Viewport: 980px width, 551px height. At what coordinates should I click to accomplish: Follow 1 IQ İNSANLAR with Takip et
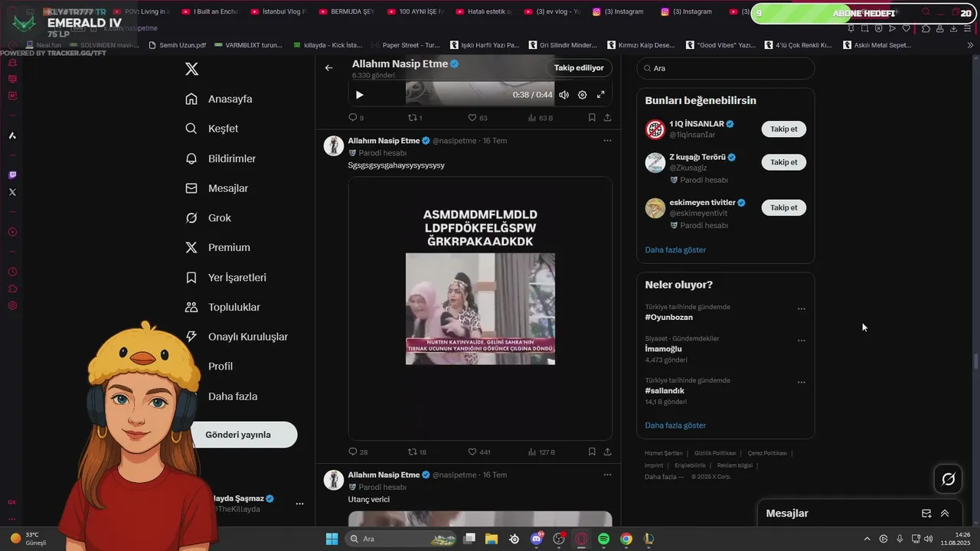[x=783, y=129]
